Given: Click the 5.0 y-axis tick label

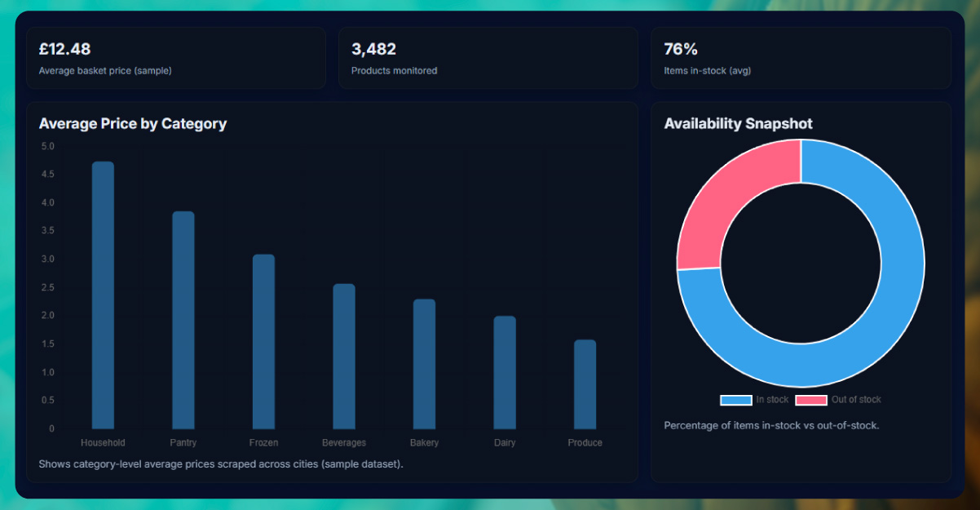Looking at the screenshot, I should [47, 147].
